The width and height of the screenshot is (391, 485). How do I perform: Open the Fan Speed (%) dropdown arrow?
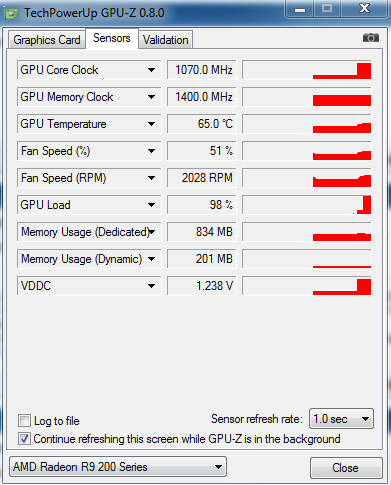(x=151, y=151)
